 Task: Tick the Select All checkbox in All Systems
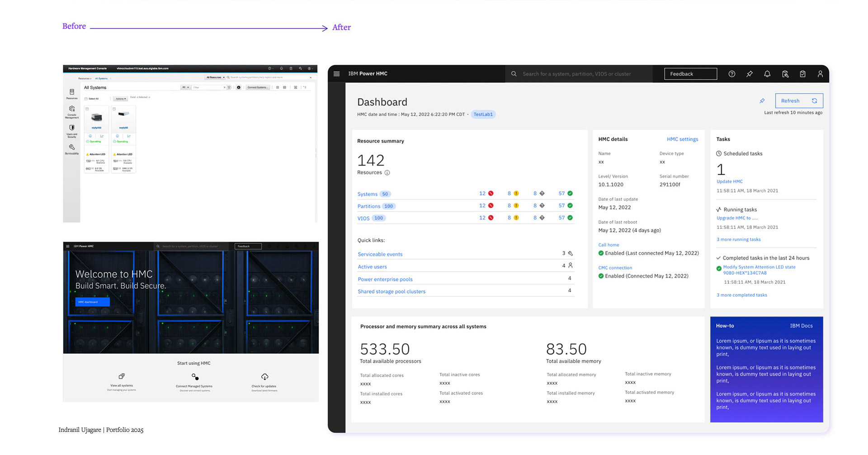tap(86, 99)
